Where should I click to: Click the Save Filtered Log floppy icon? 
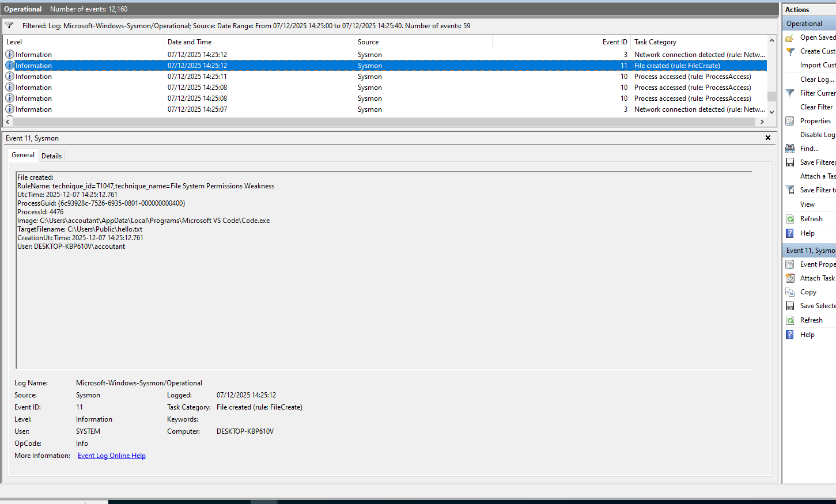790,162
